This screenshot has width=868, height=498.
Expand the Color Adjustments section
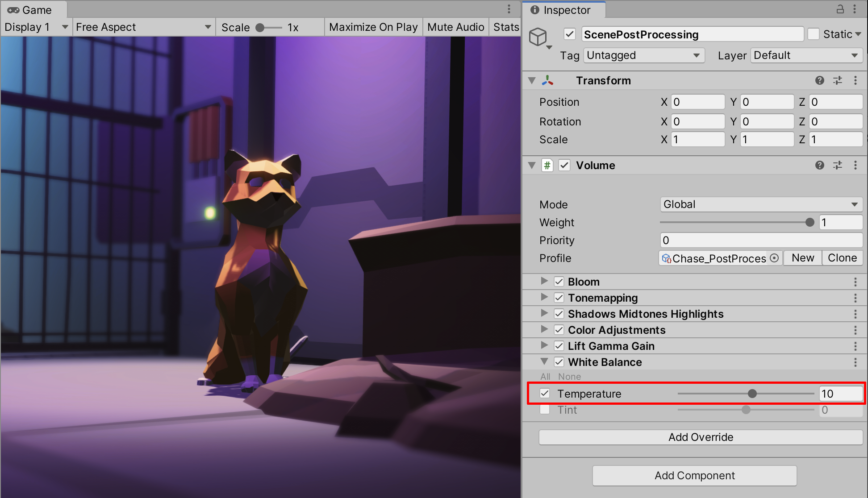(544, 329)
